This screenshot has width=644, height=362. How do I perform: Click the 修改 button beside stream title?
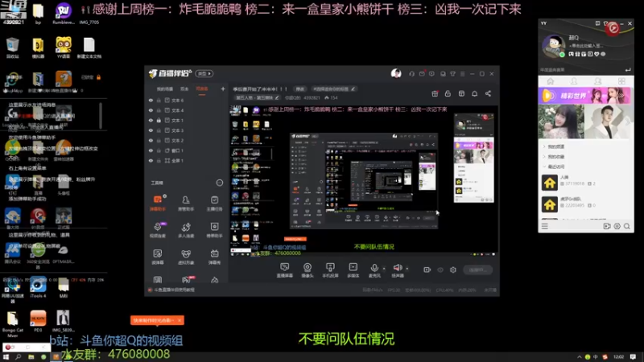[300, 88]
